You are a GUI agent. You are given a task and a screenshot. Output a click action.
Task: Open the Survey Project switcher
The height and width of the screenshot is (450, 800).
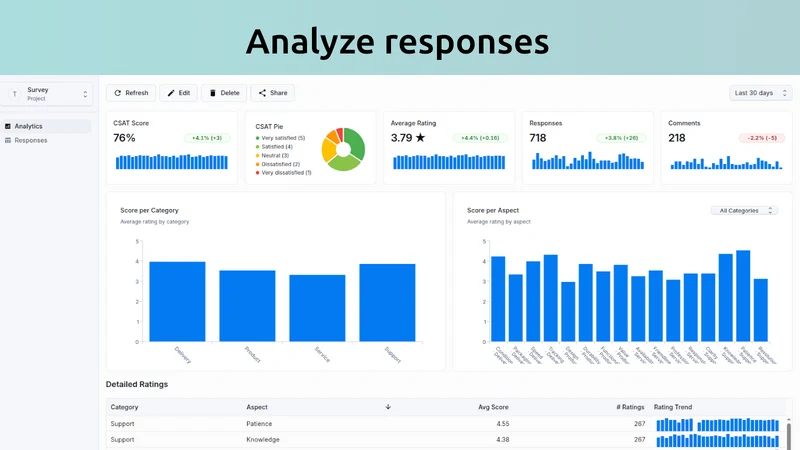tap(47, 94)
